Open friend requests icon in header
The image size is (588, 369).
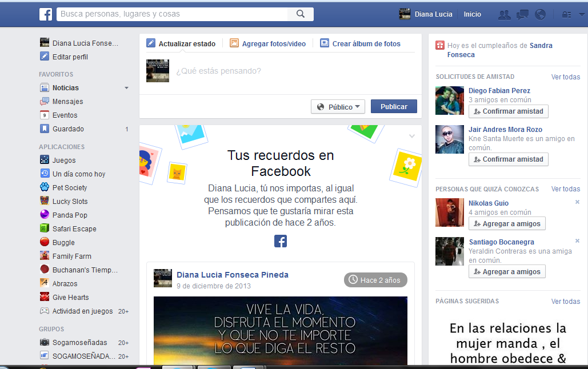[x=504, y=15]
